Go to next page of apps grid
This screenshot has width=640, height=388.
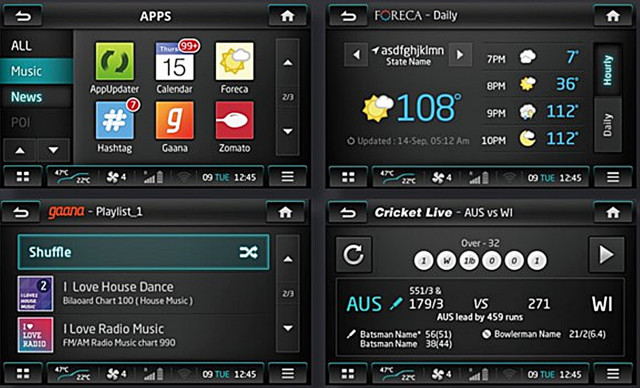pos(288,131)
